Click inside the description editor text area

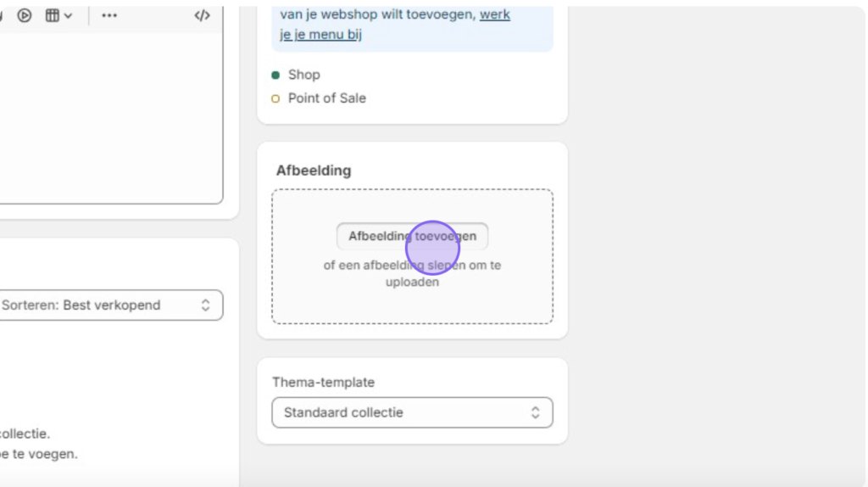tap(111, 117)
